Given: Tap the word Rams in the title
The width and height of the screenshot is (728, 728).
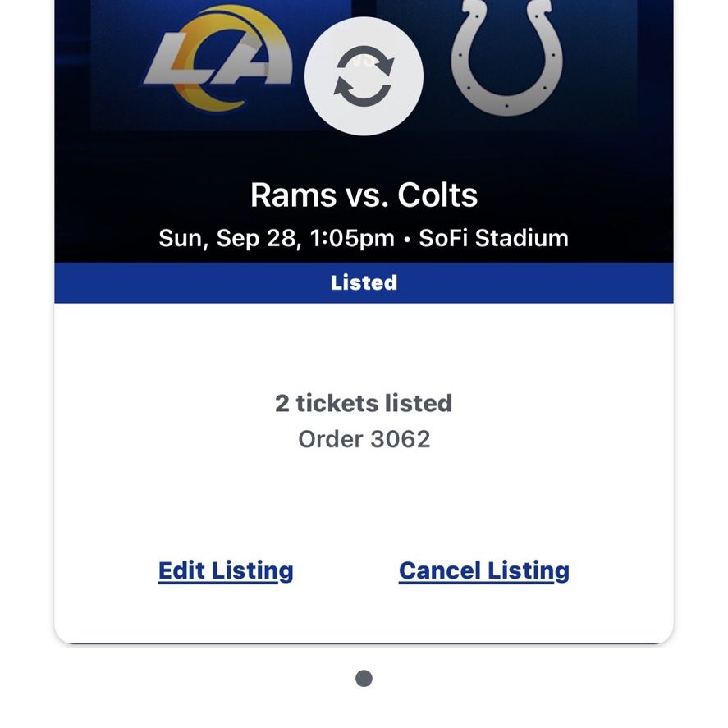Looking at the screenshot, I should click(x=294, y=195).
